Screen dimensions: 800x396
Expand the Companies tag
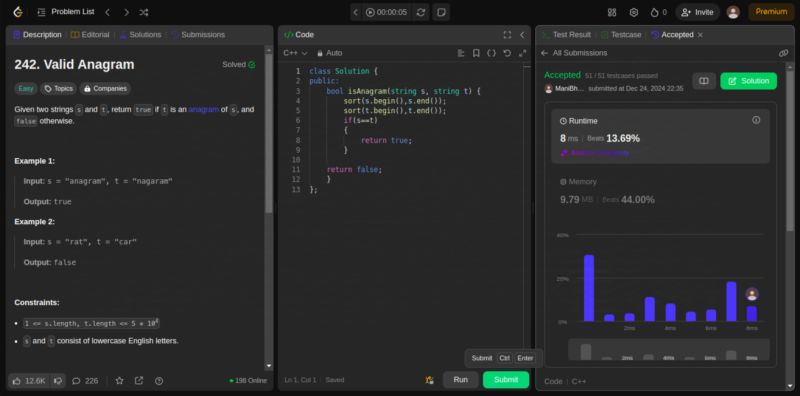[x=105, y=88]
